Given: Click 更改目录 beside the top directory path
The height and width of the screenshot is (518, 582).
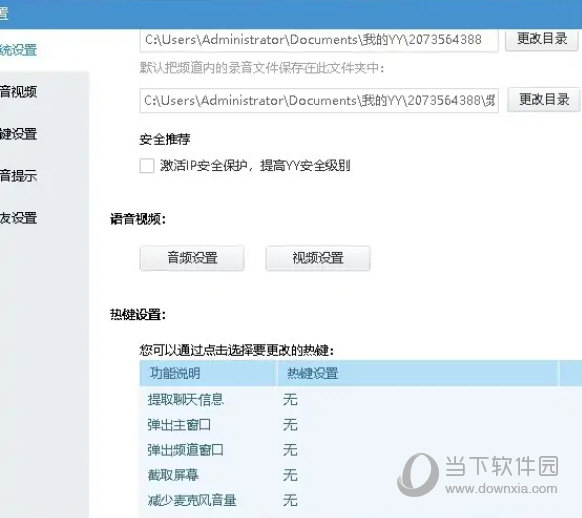Looking at the screenshot, I should tap(542, 39).
